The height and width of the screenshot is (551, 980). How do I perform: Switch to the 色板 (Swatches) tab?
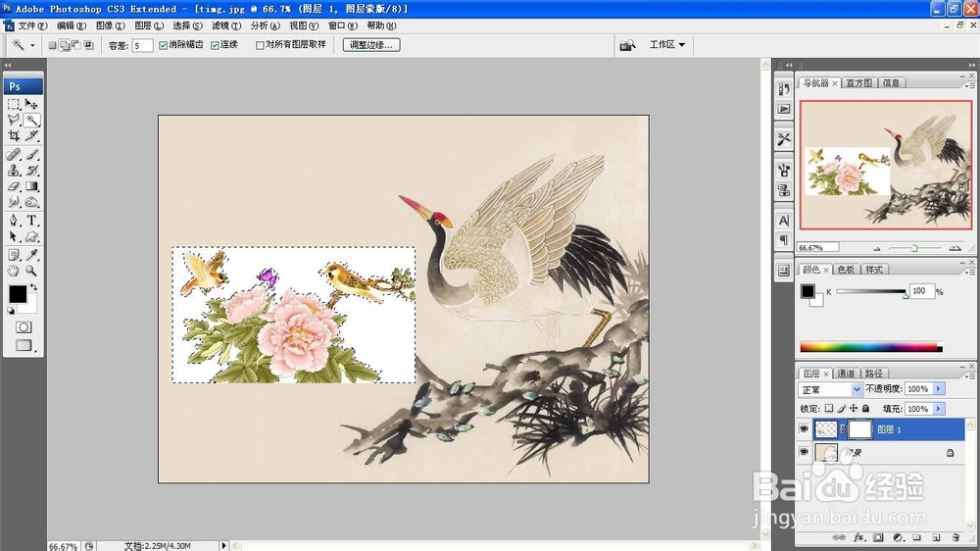pyautogui.click(x=846, y=270)
